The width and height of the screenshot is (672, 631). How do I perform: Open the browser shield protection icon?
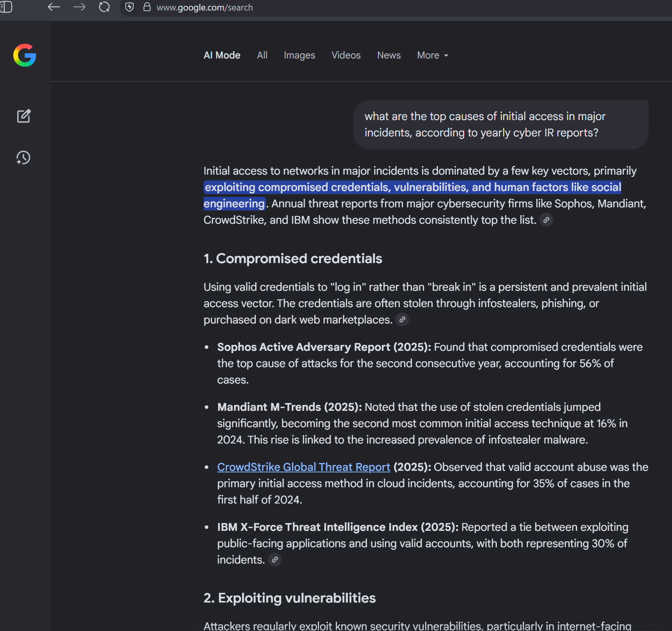click(129, 7)
